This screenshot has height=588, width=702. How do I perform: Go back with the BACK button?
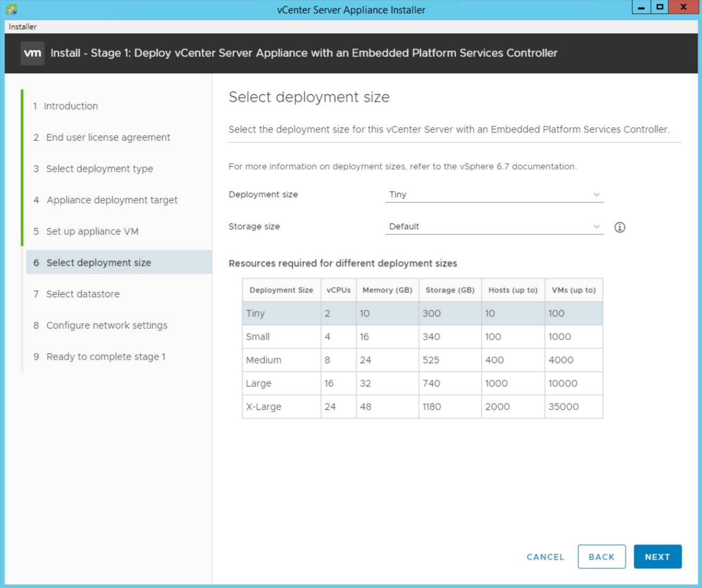(x=601, y=557)
